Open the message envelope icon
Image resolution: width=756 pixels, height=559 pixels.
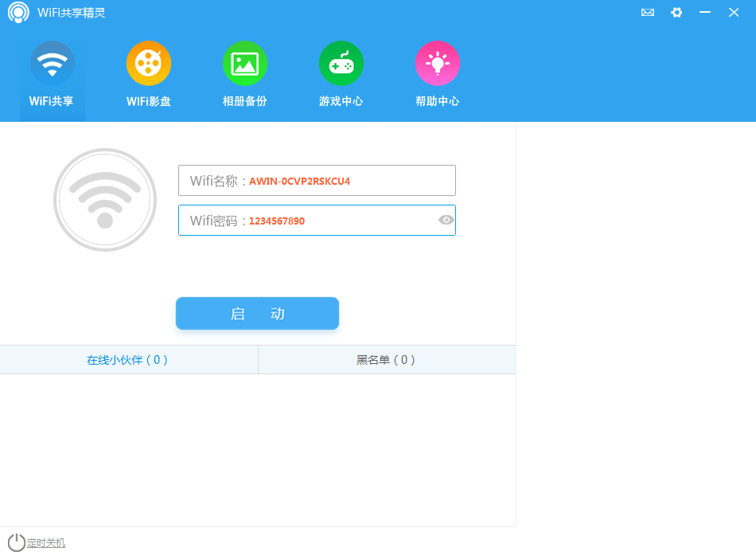(647, 12)
